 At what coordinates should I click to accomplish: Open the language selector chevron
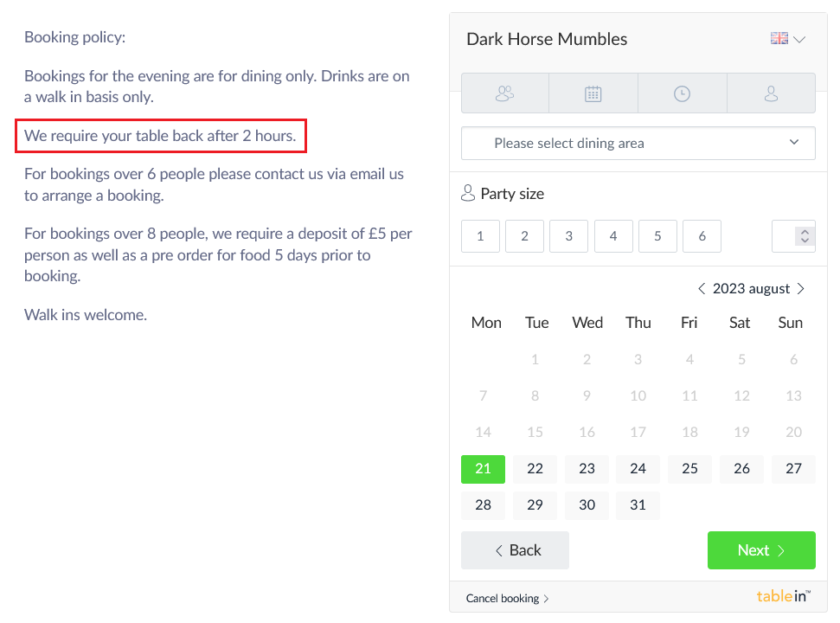pos(799,39)
